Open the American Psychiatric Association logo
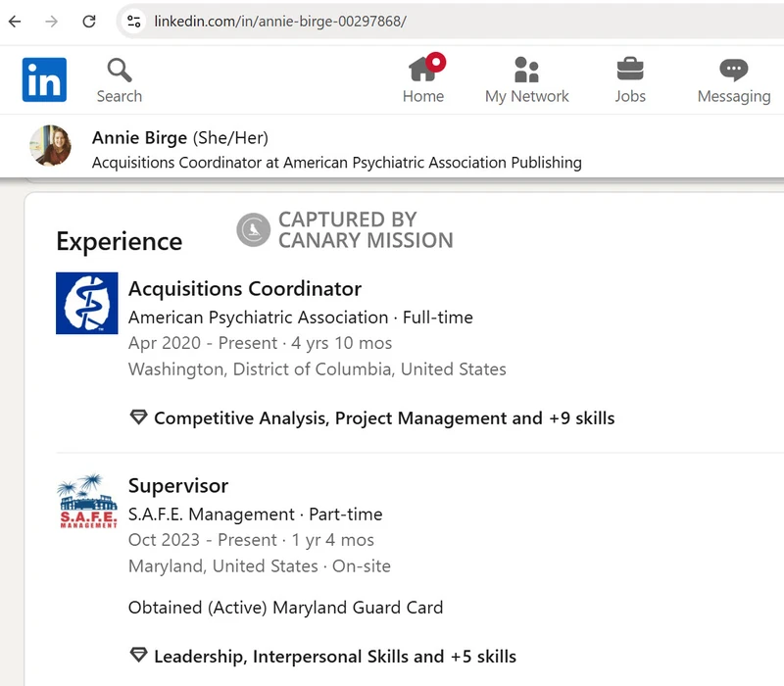784x686 pixels. (87, 303)
